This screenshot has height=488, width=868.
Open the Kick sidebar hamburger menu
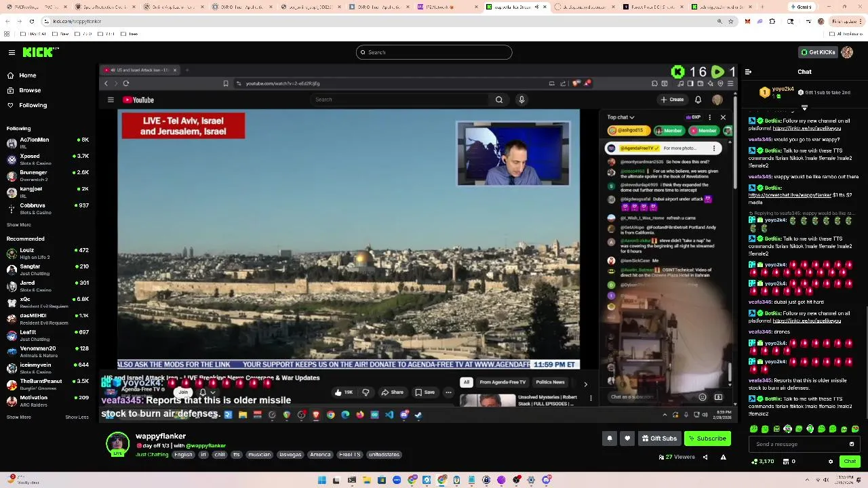(12, 52)
